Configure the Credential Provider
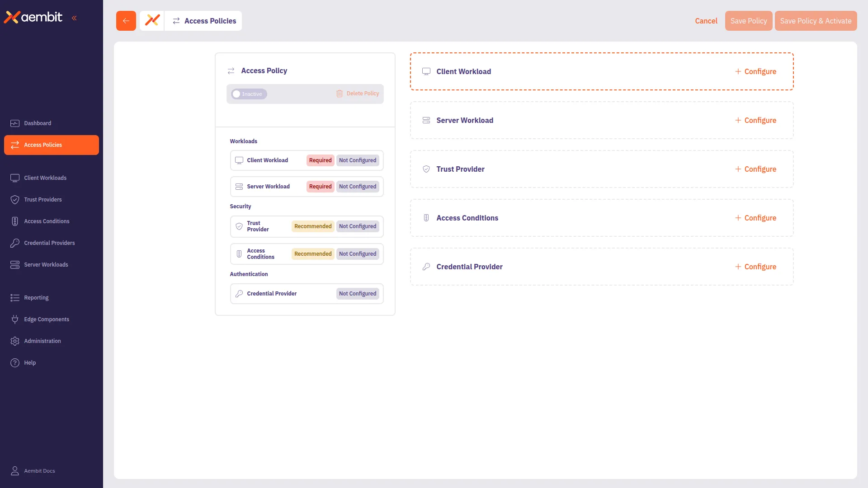Viewport: 868px width, 488px height. [x=755, y=267]
